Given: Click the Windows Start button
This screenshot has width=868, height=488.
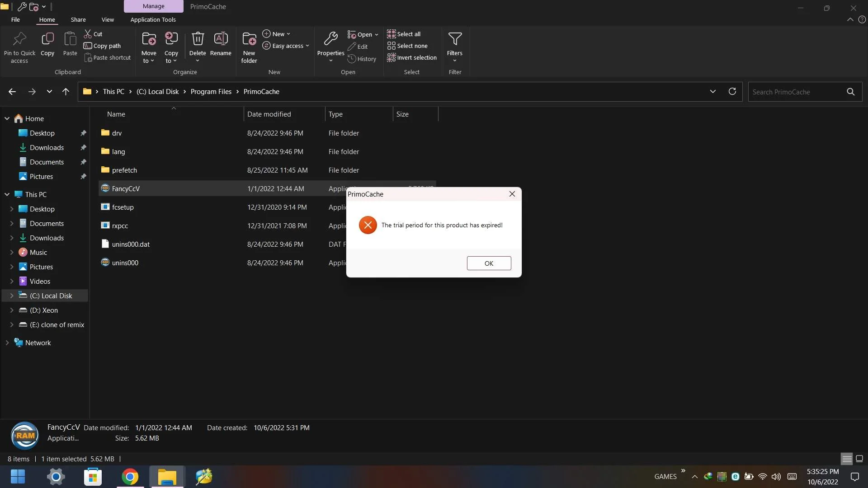Looking at the screenshot, I should (18, 477).
